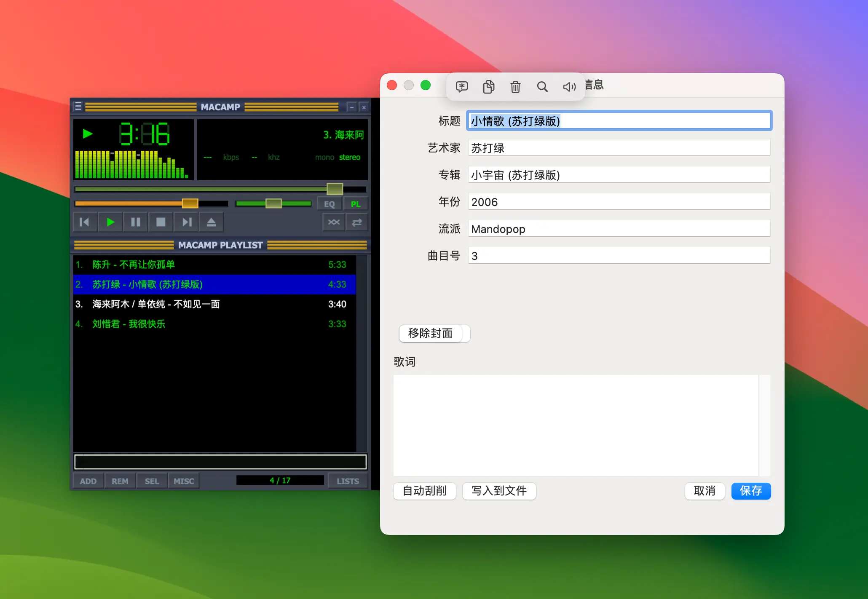This screenshot has width=868, height=599.
Task: Toggle shuffle mode in MacAmp
Action: tap(334, 222)
